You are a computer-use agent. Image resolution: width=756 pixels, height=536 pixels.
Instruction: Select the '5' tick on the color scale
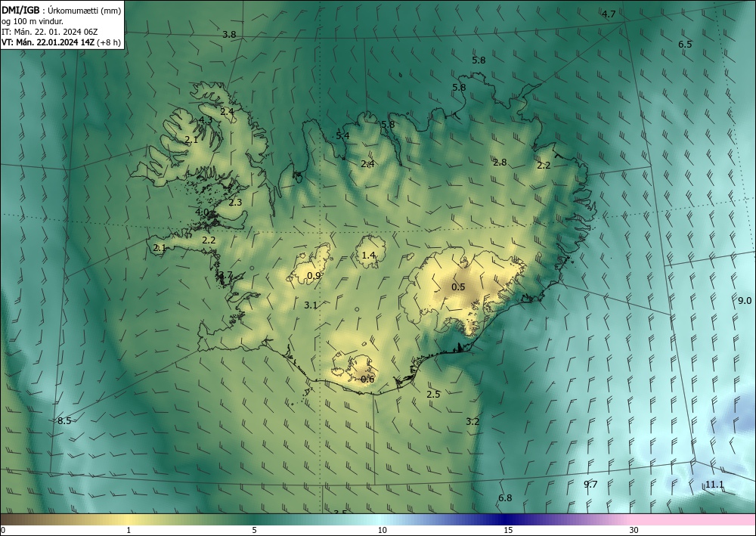pyautogui.click(x=254, y=530)
